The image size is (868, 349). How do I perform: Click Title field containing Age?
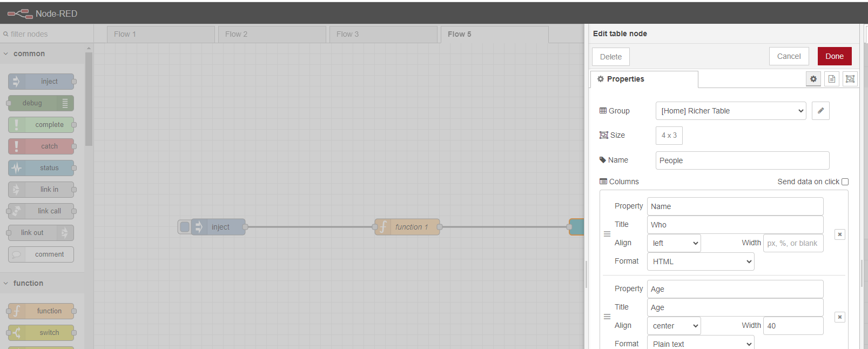coord(735,307)
